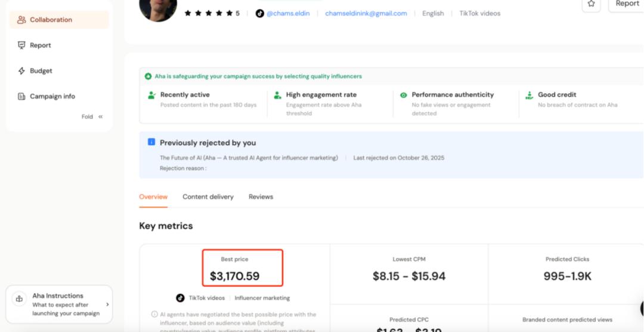Click the blue info icon on rejection notice
644x332 pixels.
click(x=151, y=142)
